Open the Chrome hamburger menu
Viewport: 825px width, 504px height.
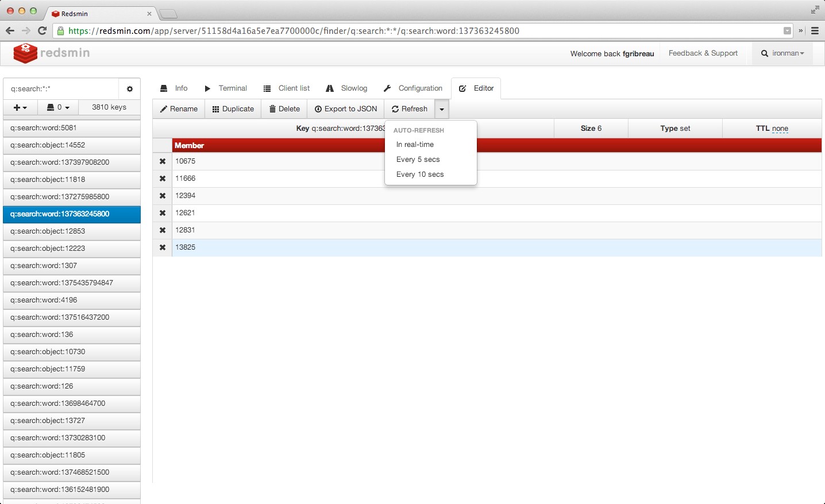[x=815, y=31]
